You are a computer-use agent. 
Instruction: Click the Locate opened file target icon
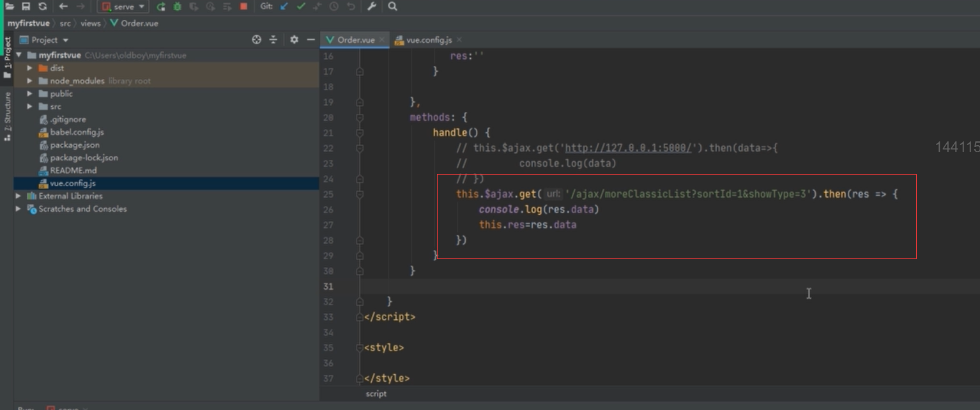tap(257, 40)
